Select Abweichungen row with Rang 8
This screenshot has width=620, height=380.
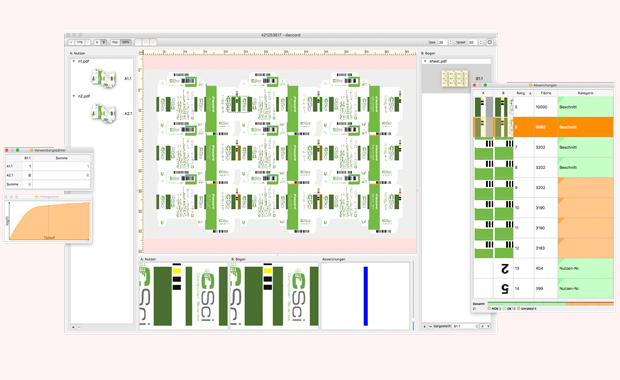[x=543, y=167]
